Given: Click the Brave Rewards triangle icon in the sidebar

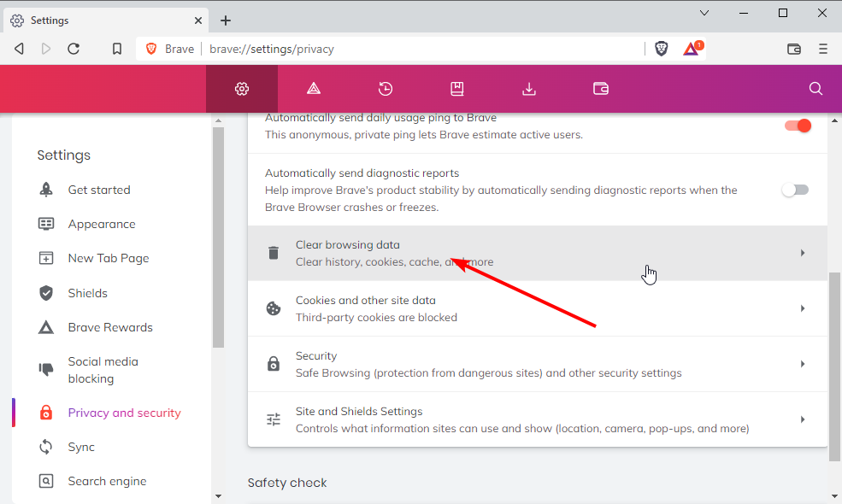Looking at the screenshot, I should point(46,327).
